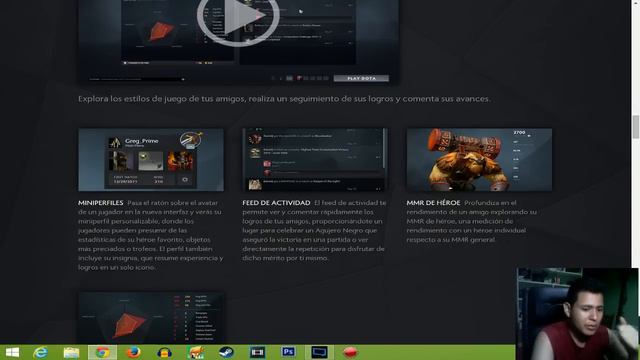
Task: Click the Greg_Prime name in miniprofile card
Action: (141, 141)
